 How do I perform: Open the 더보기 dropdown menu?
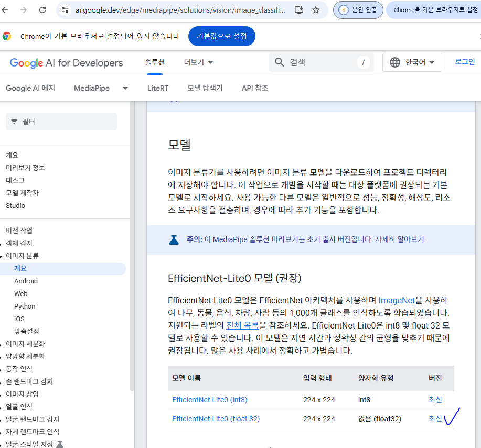(x=198, y=62)
